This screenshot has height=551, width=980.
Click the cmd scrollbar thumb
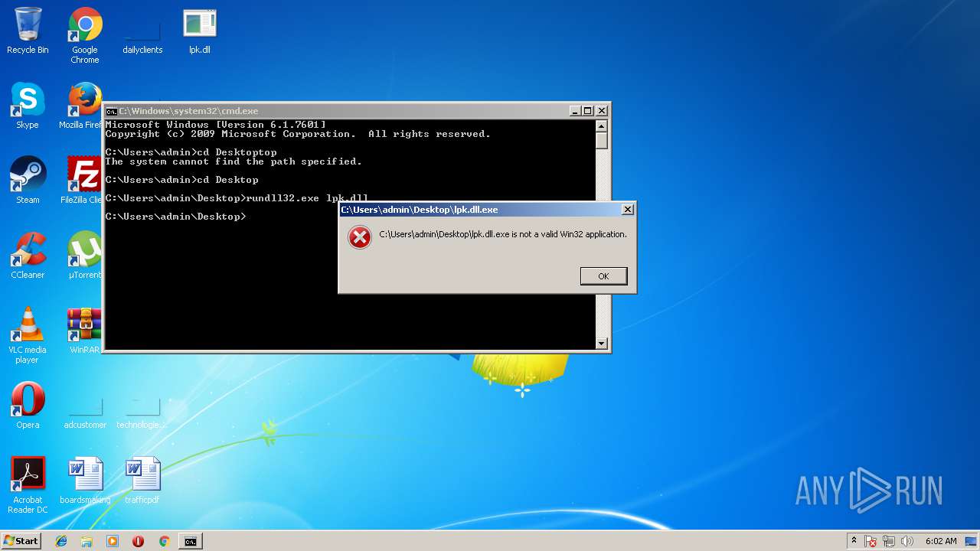coord(602,140)
